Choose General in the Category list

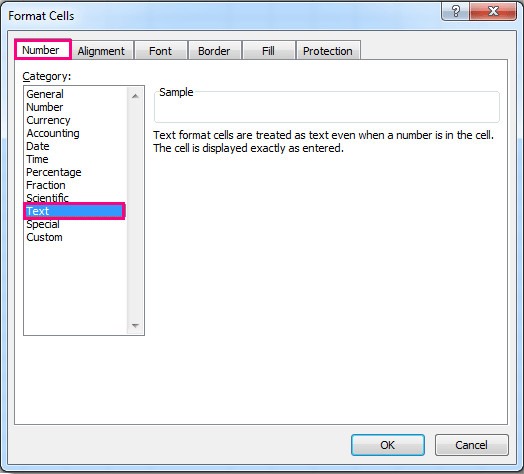pos(45,94)
